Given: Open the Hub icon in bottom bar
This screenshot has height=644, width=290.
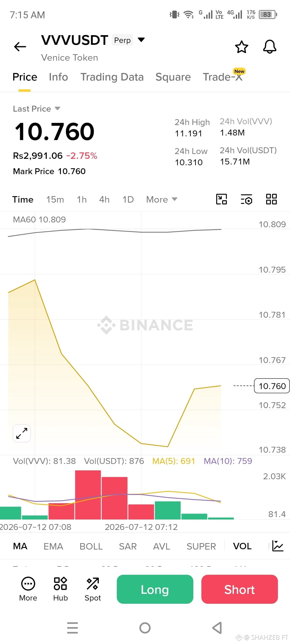Looking at the screenshot, I should pyautogui.click(x=60, y=589).
